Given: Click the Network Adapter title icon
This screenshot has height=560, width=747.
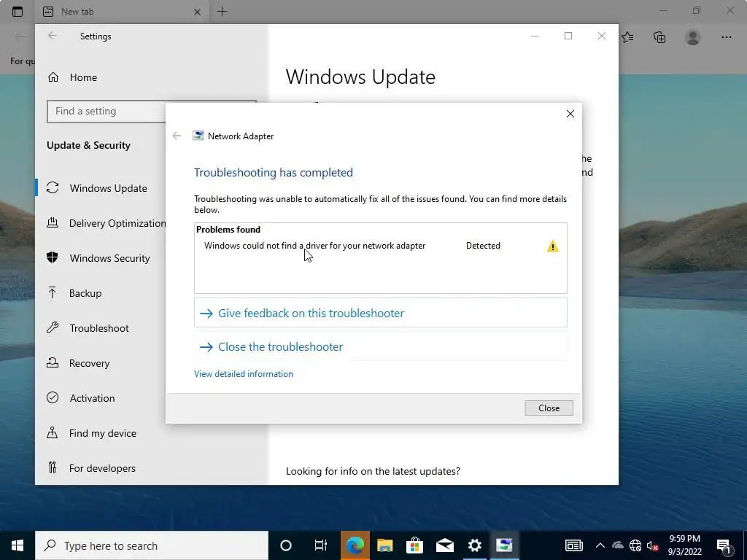Looking at the screenshot, I should pos(198,136).
